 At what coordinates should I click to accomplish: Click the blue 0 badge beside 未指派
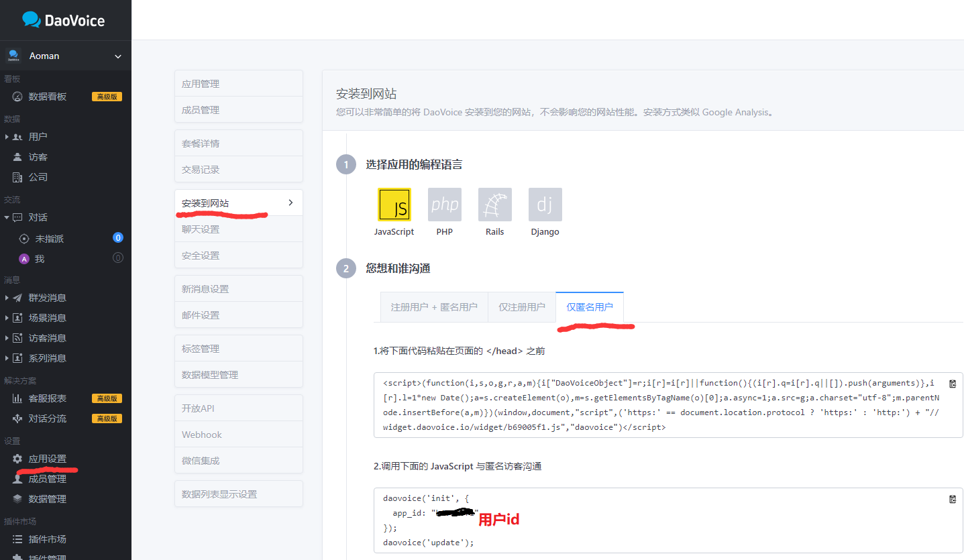point(118,237)
